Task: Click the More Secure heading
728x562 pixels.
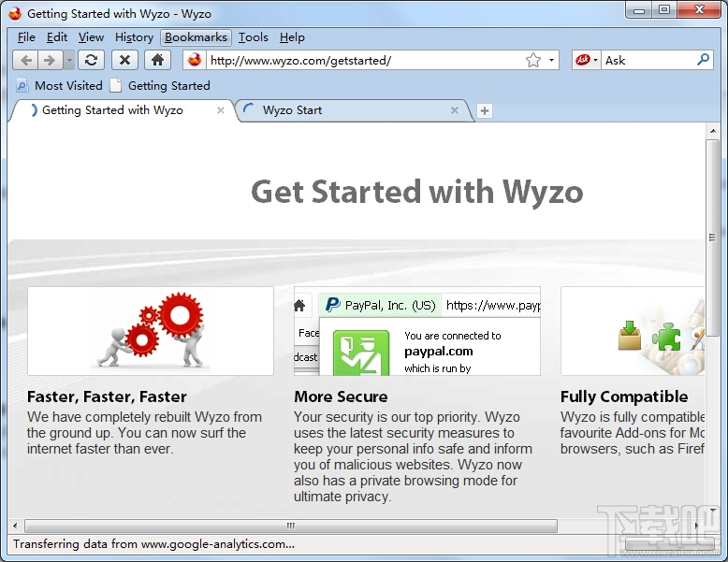Action: pos(341,396)
